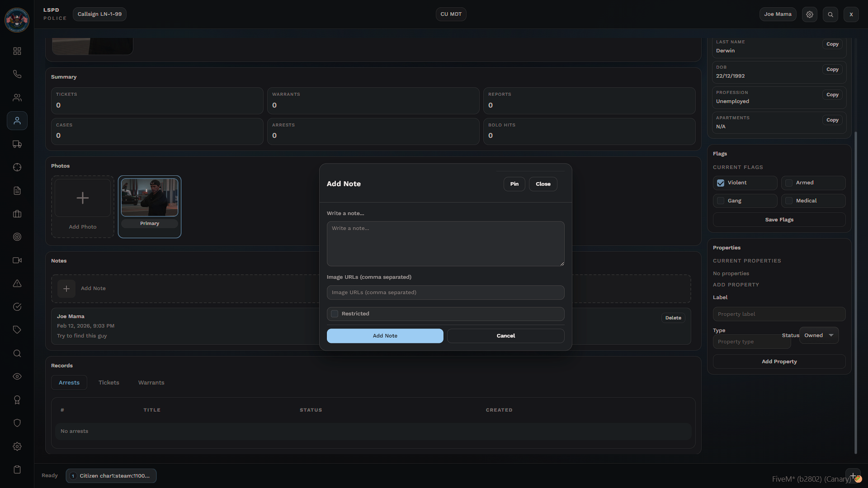
Task: Open the dashboard grid icon in sidebar
Action: click(17, 51)
